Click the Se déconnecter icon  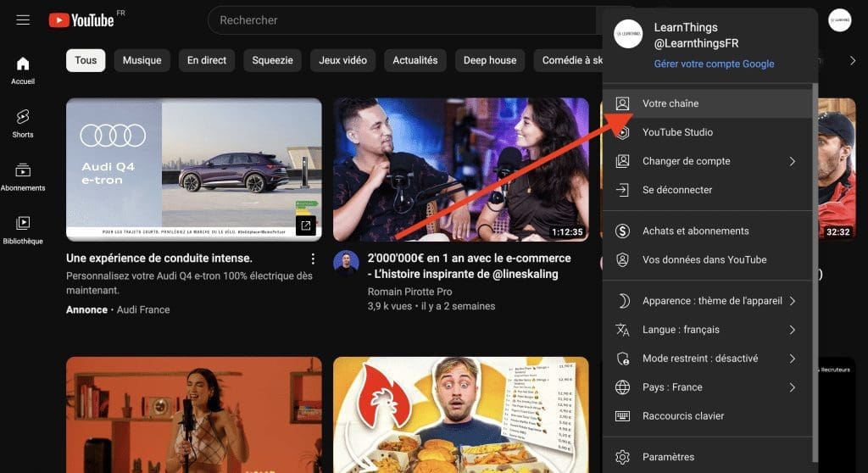click(622, 190)
